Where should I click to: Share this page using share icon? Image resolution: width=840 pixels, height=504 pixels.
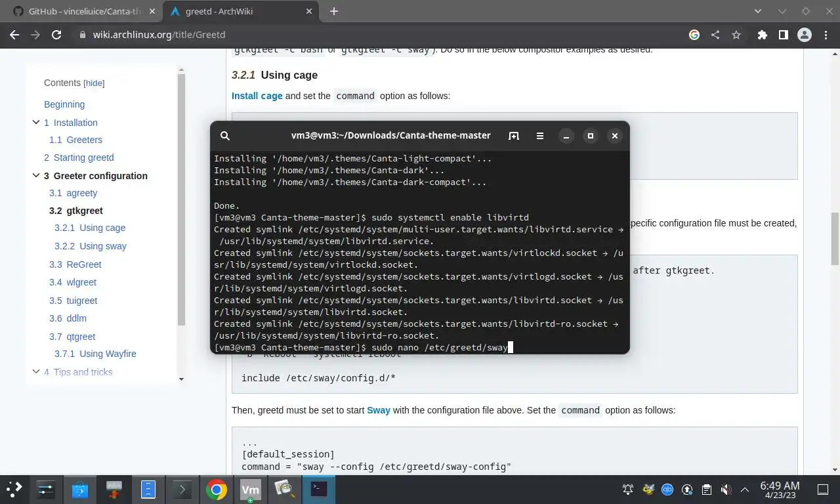tap(715, 35)
